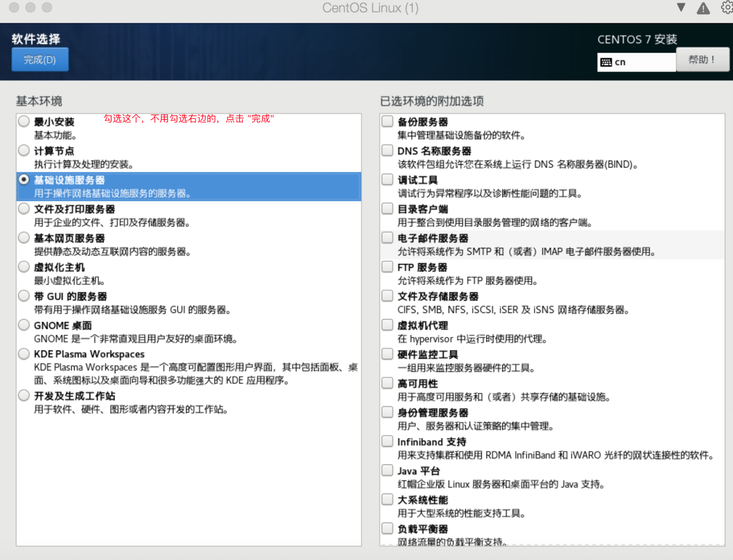Screen dimensions: 733x560
Task: Open the 帮助! help button
Action: (702, 59)
